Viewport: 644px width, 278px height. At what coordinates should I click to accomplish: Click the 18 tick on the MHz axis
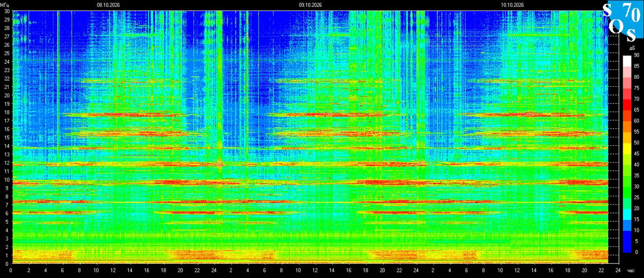click(x=7, y=112)
